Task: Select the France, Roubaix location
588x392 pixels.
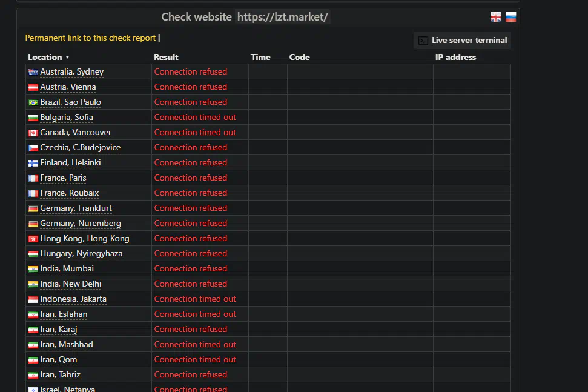Action: pyautogui.click(x=70, y=193)
